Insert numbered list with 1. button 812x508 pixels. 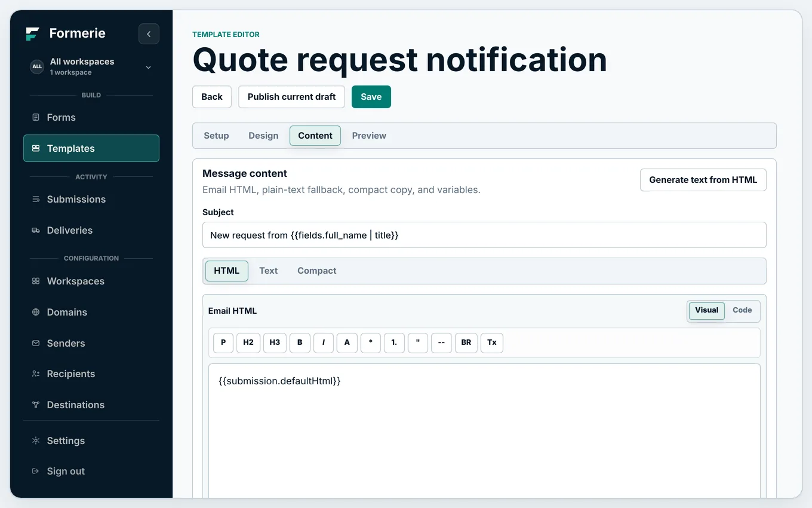pyautogui.click(x=394, y=342)
